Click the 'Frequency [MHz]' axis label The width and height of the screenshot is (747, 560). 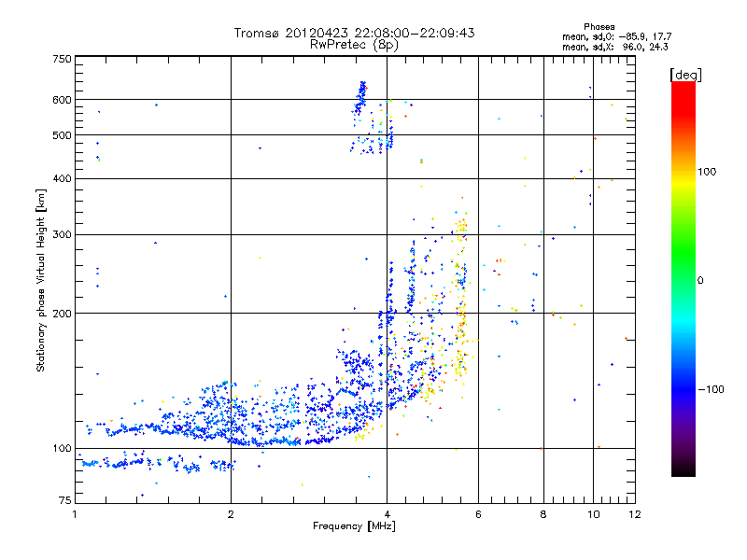(354, 526)
